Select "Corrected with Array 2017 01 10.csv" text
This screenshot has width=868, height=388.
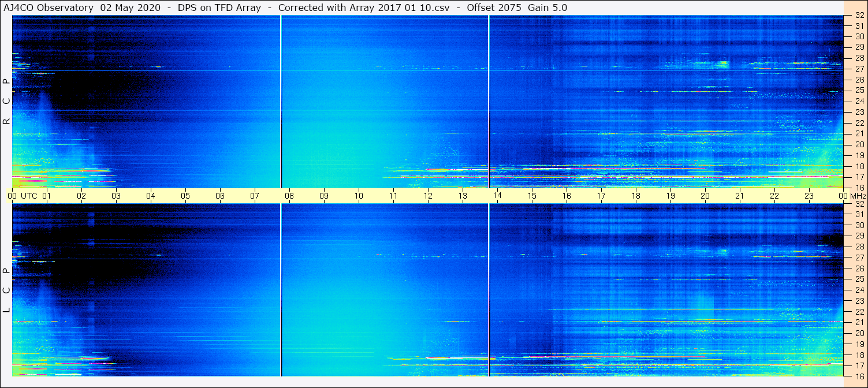click(364, 8)
